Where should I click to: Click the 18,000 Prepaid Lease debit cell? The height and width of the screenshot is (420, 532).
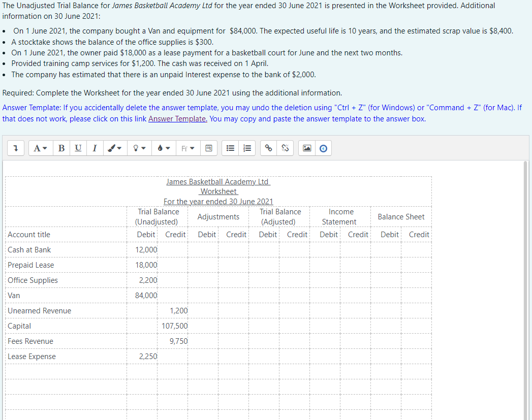point(142,265)
